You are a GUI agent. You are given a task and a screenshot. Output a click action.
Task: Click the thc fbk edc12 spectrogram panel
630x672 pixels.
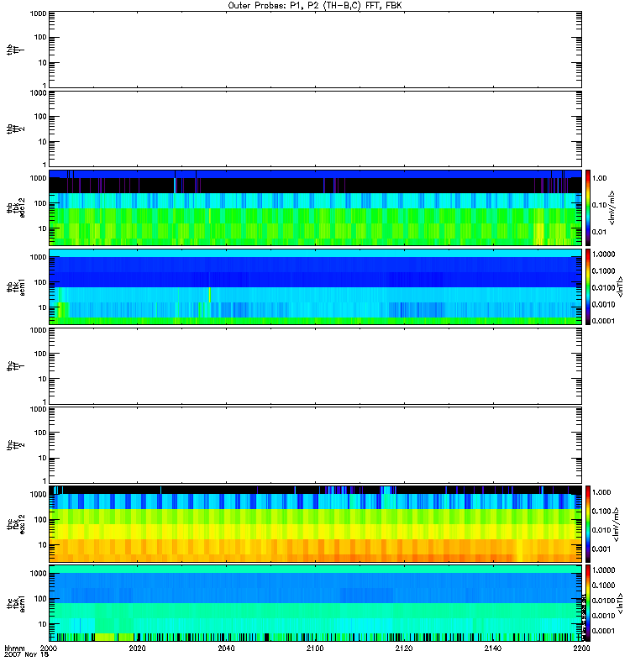coord(315,523)
